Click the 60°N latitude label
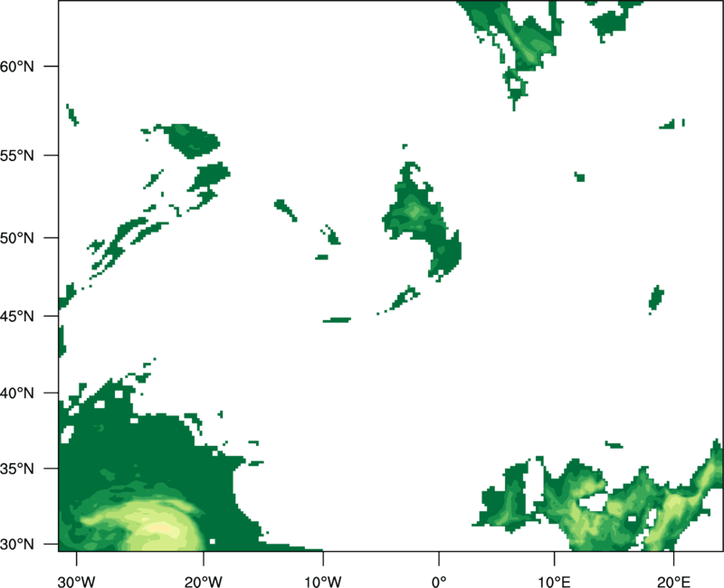 (17, 66)
